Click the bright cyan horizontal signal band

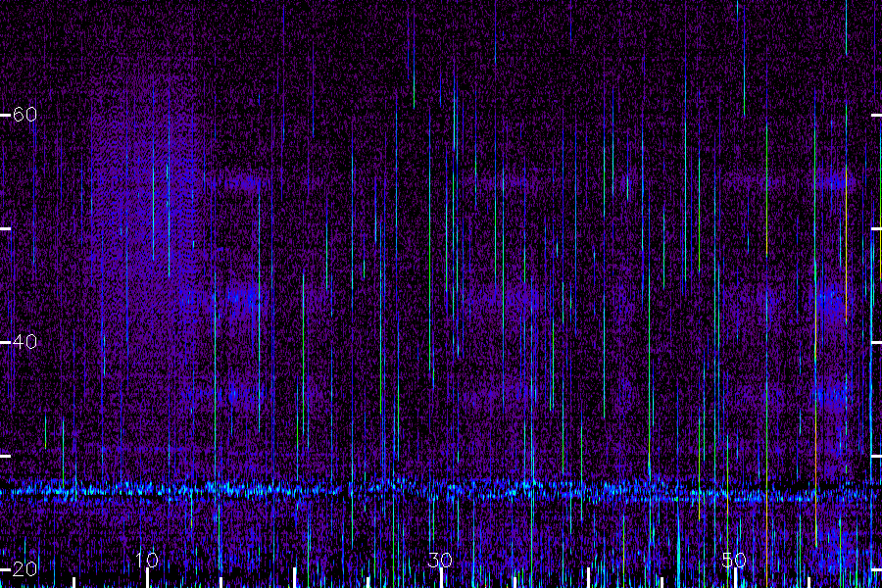441,491
